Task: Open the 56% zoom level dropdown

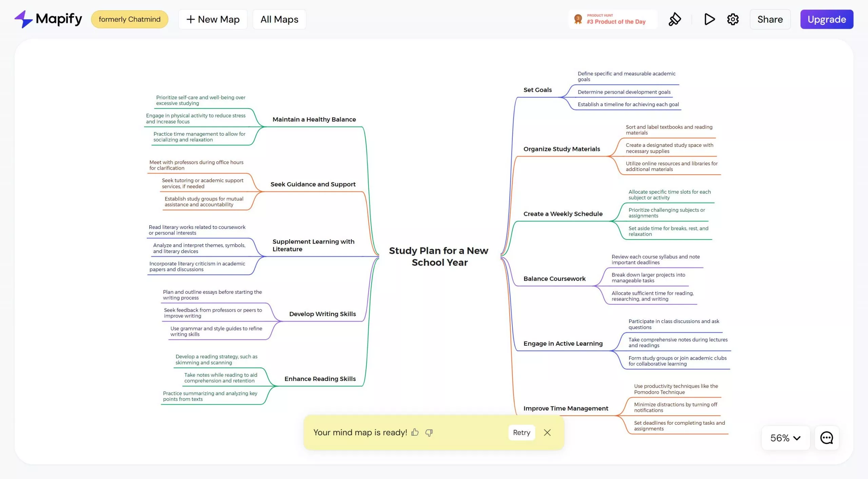Action: 786,438
